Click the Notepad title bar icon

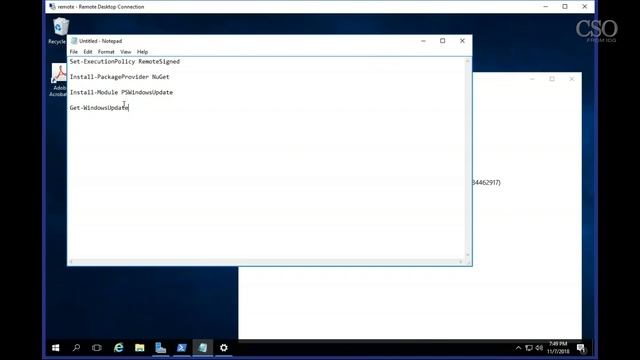(x=74, y=41)
